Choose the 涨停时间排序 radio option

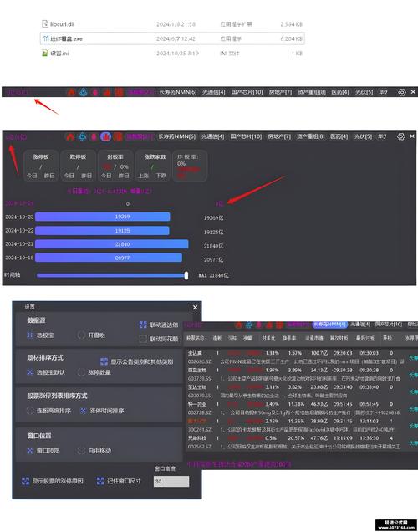point(84,411)
